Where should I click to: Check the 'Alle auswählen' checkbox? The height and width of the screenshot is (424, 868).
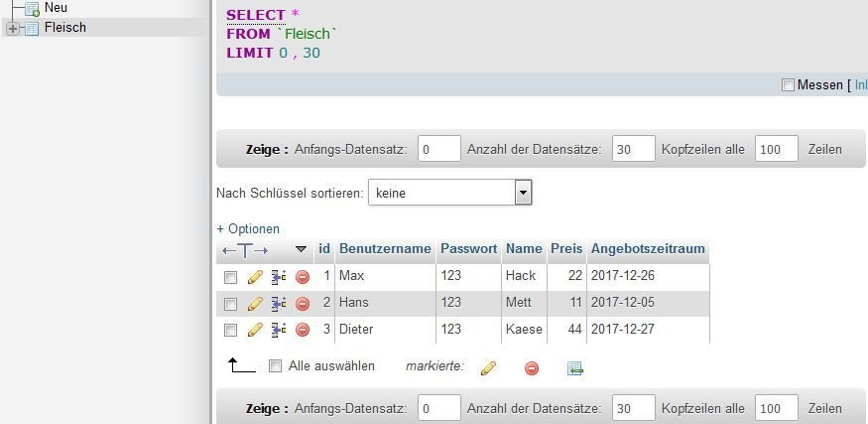coord(275,366)
